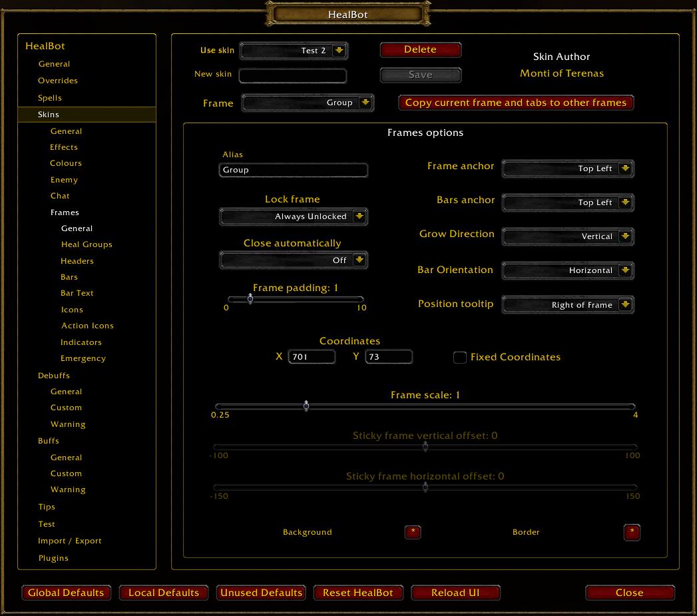Click the Frame padding slider handle
Viewport: 697px width, 616px height.
(x=250, y=299)
